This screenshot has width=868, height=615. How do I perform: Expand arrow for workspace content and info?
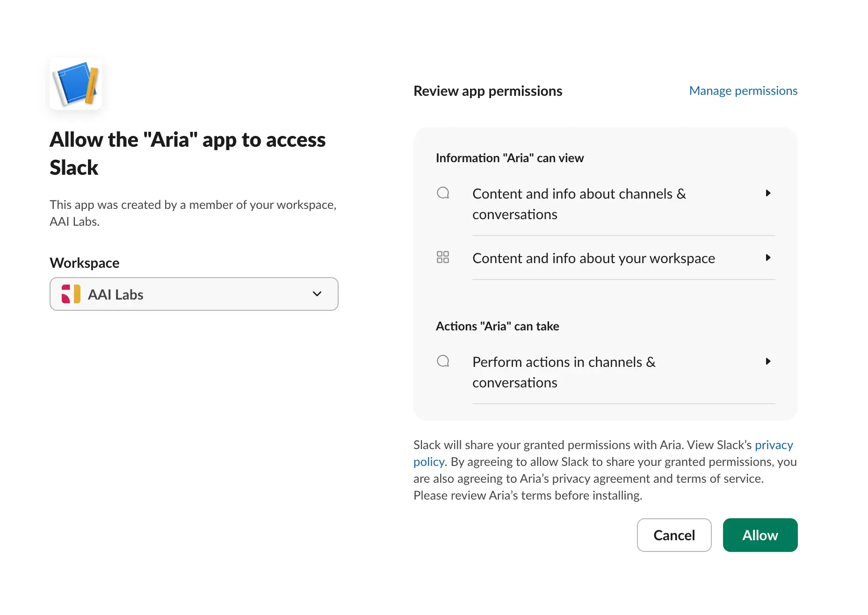coord(768,257)
